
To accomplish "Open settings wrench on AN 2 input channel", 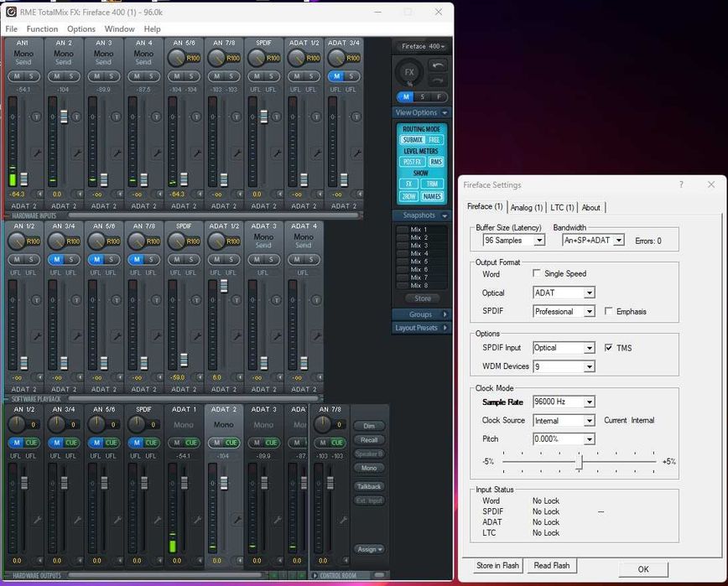I will coord(76,153).
